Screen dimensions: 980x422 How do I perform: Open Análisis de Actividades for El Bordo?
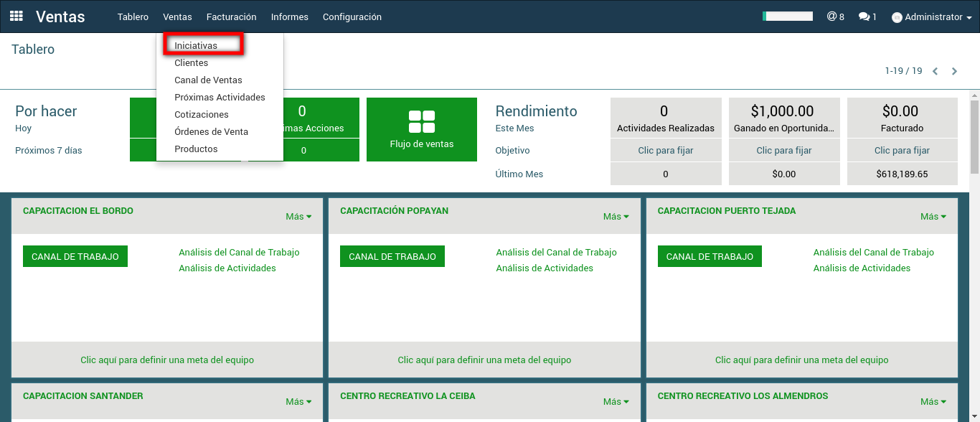tap(227, 268)
